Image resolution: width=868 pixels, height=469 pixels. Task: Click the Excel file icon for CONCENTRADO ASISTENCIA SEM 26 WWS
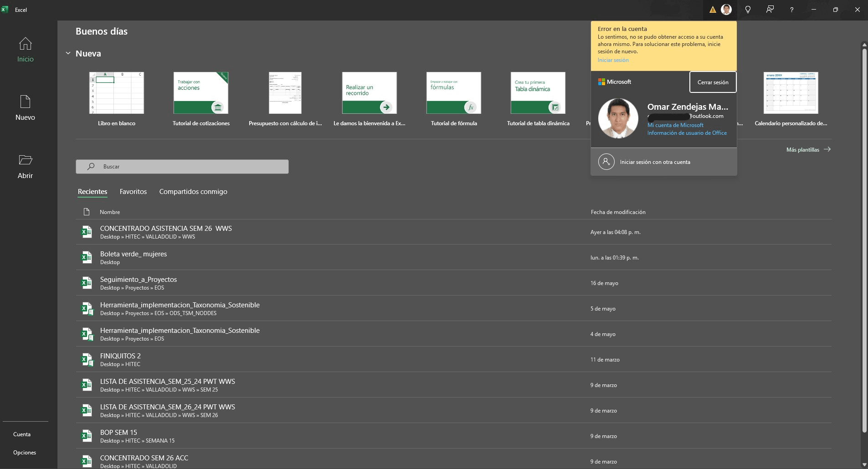pos(87,232)
